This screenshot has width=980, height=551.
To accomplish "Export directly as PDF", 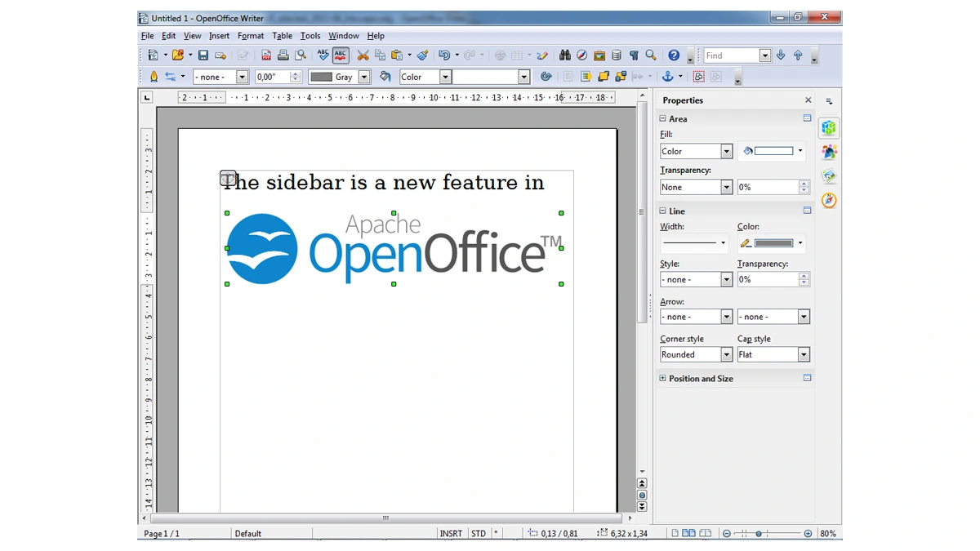I will point(266,56).
